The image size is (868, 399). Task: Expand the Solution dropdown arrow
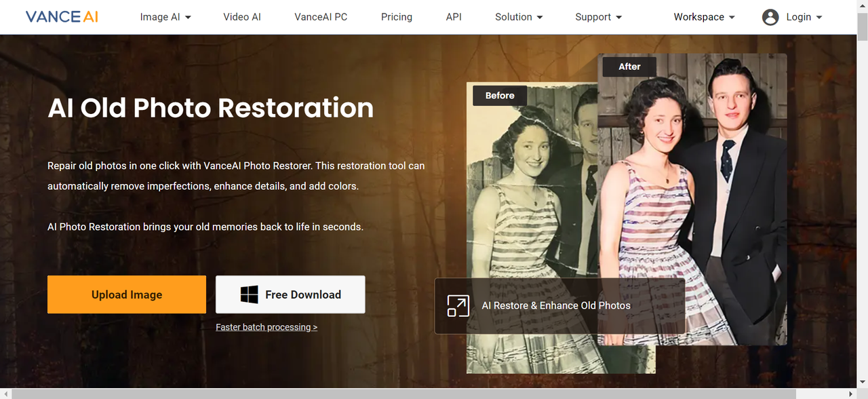pos(540,18)
